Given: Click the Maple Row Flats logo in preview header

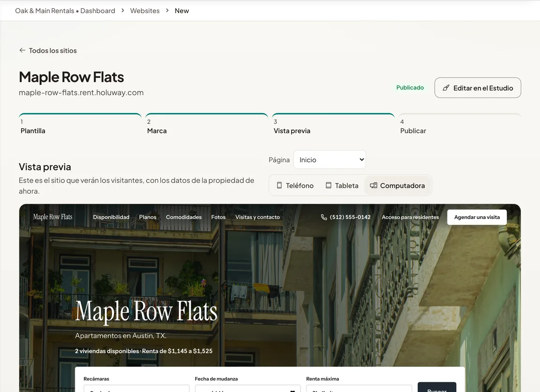Looking at the screenshot, I should [52, 217].
